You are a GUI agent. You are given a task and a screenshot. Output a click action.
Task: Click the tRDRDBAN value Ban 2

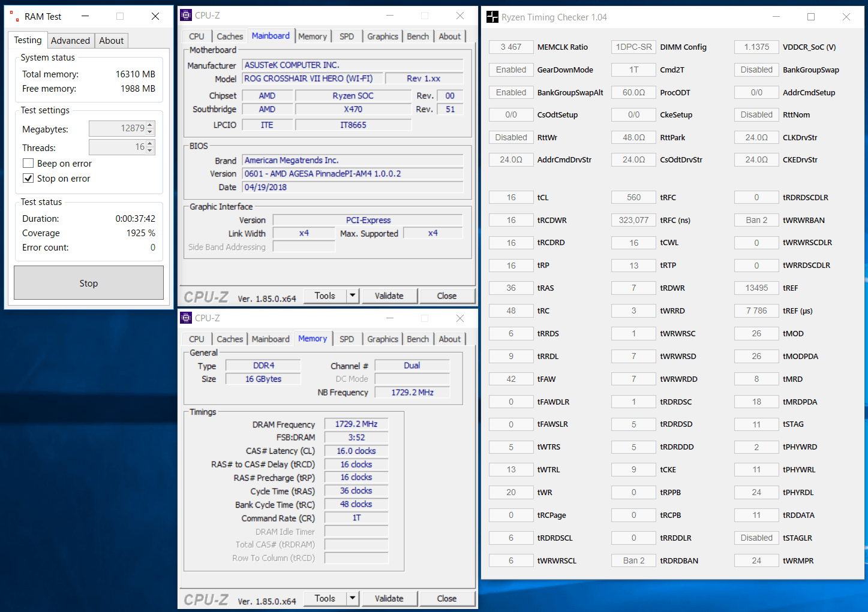tap(633, 560)
